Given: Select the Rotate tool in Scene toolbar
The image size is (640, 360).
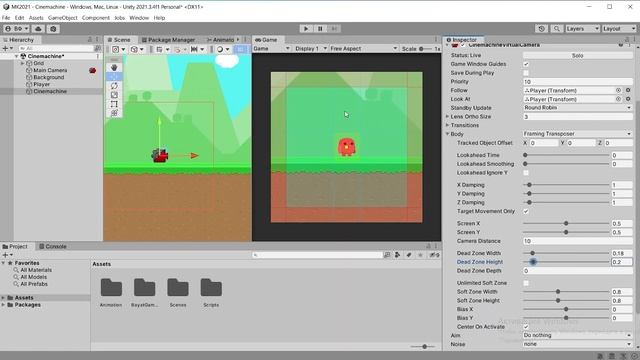Looking at the screenshot, I should pyautogui.click(x=114, y=86).
